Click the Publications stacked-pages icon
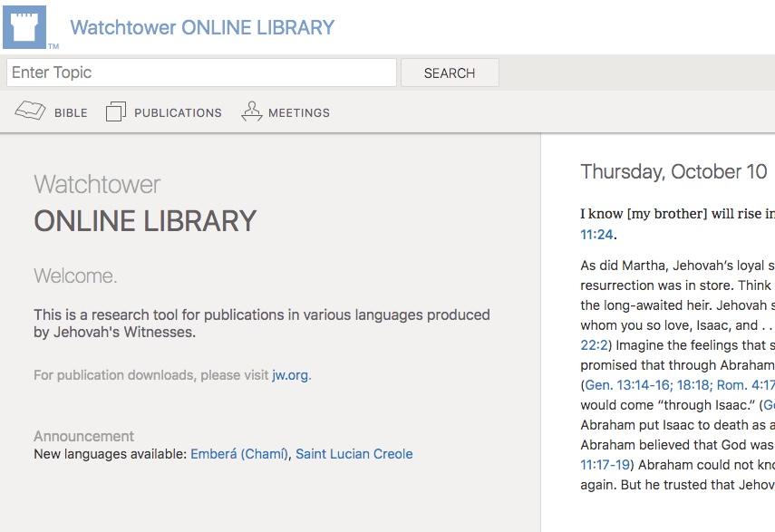 115,111
